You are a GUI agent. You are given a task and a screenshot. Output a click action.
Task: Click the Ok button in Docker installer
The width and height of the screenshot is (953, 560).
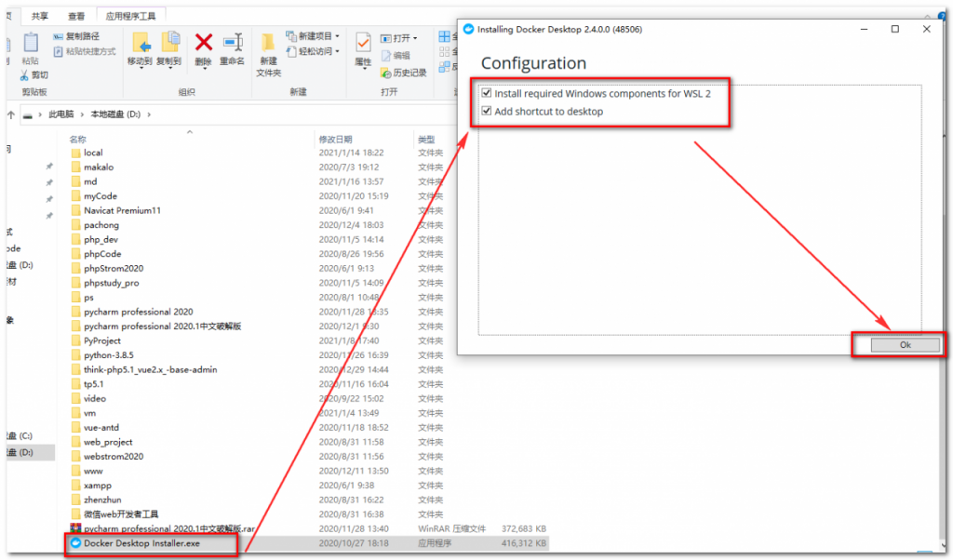tap(905, 344)
